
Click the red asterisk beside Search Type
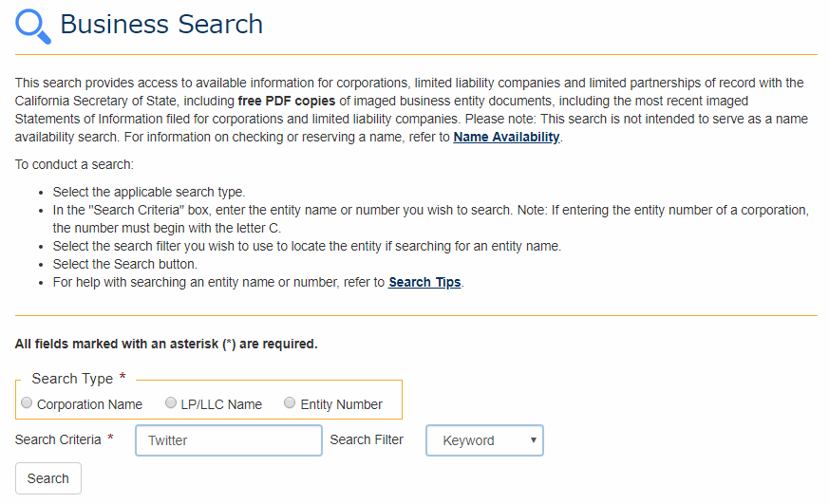122,379
